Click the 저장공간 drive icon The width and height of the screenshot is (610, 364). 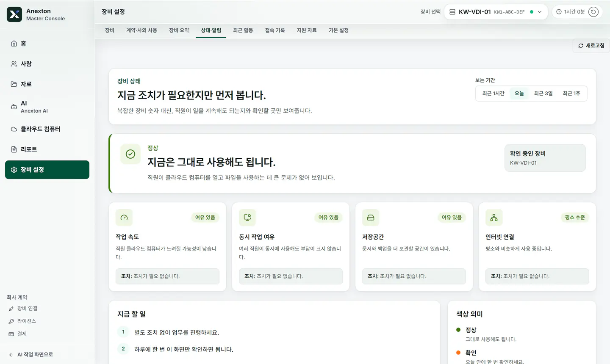coord(371,218)
